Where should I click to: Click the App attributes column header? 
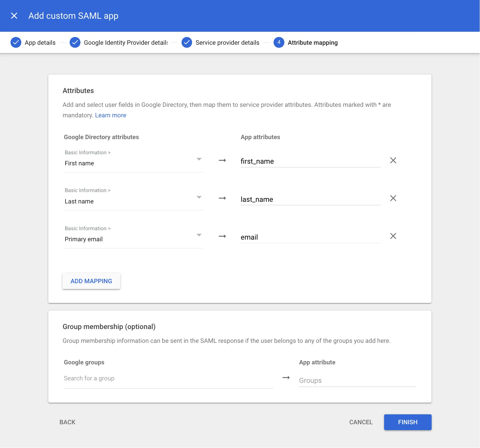260,137
